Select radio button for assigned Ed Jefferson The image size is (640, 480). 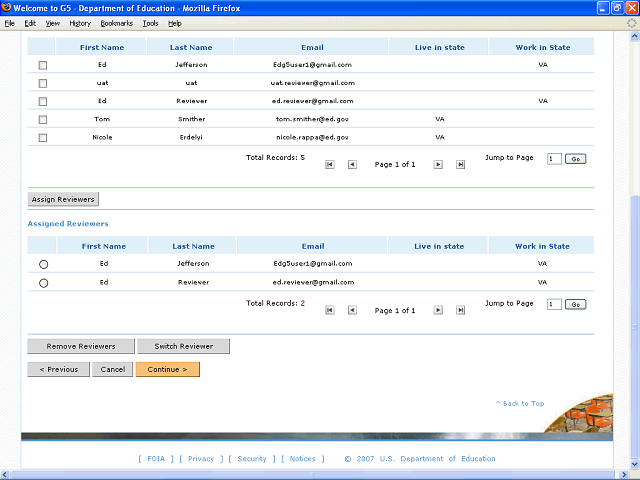43,264
